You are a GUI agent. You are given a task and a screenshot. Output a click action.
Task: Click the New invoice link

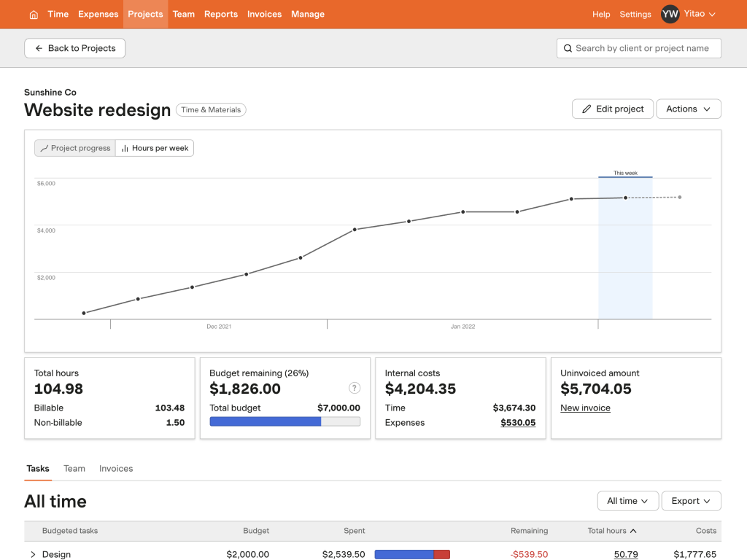[585, 408]
